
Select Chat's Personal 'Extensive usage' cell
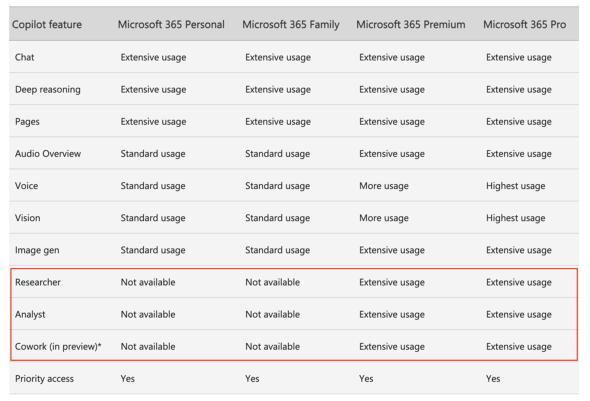(x=154, y=57)
